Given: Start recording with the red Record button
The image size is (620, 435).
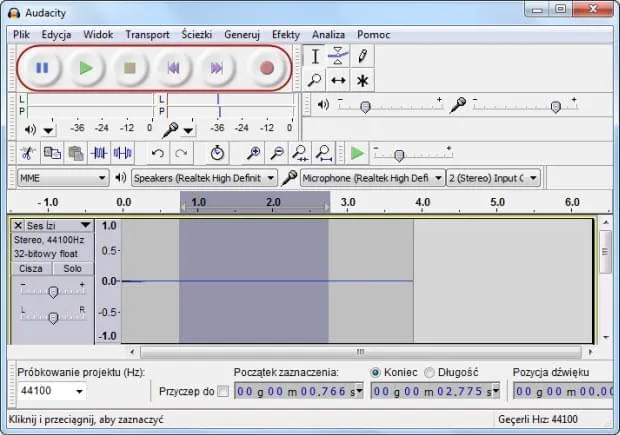Looking at the screenshot, I should click(x=267, y=68).
